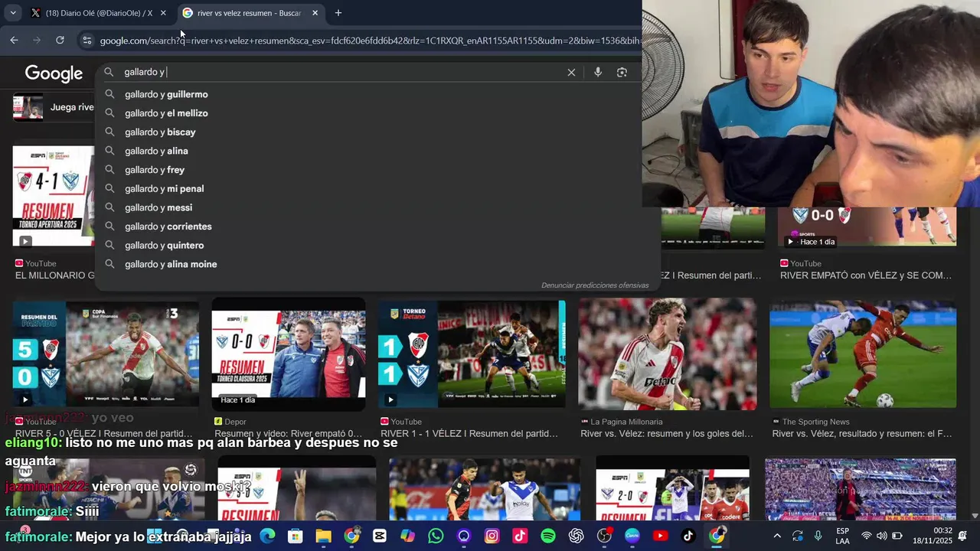The image size is (980, 551).
Task: Open Canva from taskbar
Action: [632, 536]
